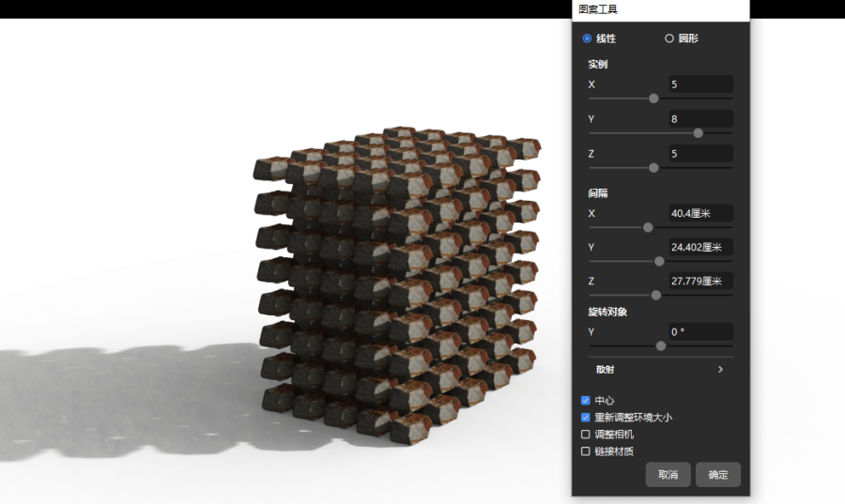Select the 线性 radio option
Screen dimensions: 845x504
click(x=588, y=38)
